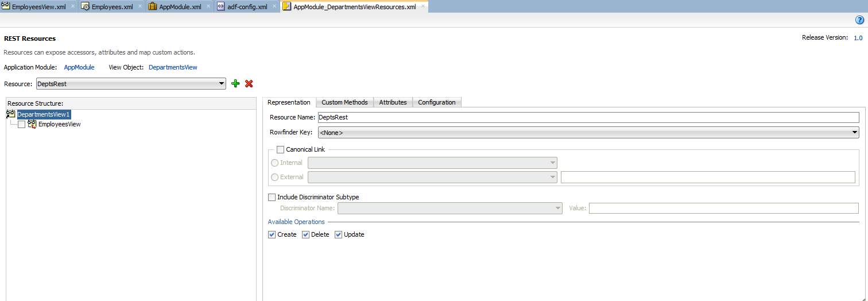Click the adf-config.xml tab file icon
The image size is (868, 301).
pyautogui.click(x=221, y=6)
